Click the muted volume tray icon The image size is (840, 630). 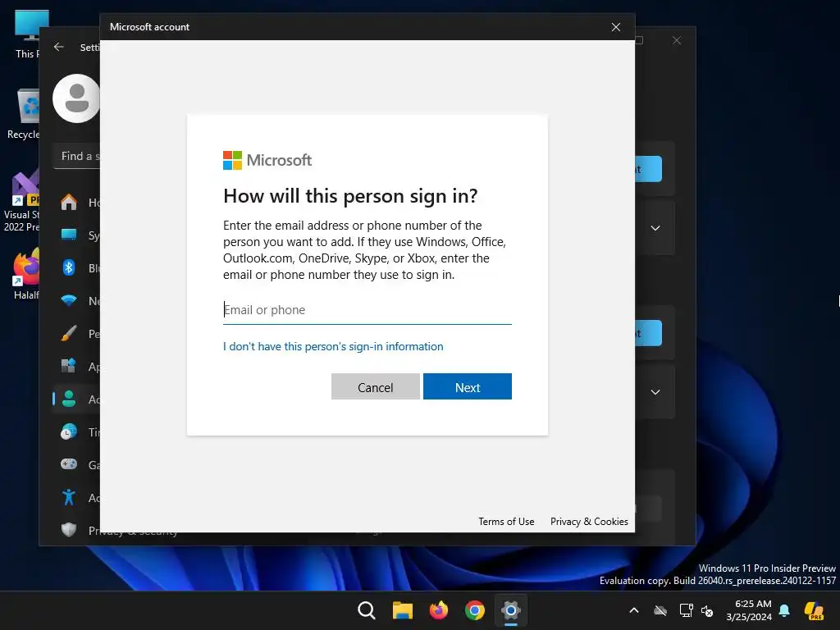pyautogui.click(x=707, y=610)
